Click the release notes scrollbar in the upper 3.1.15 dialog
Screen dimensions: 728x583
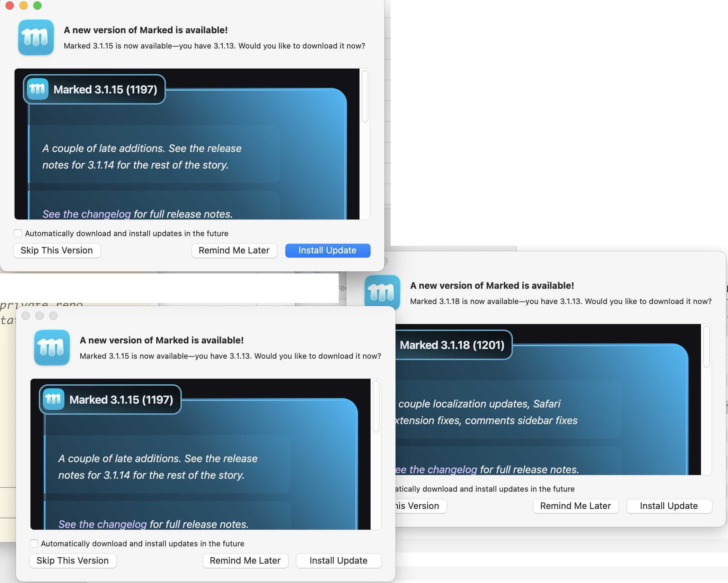click(x=365, y=96)
